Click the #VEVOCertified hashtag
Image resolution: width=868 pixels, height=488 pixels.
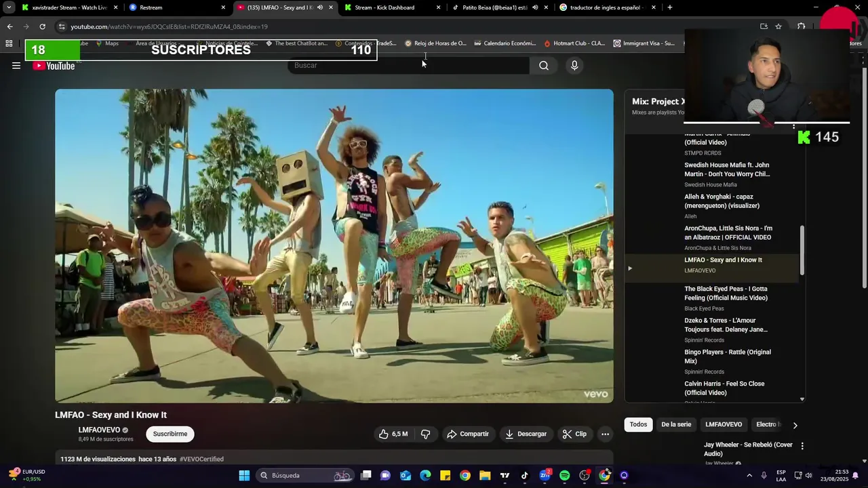tap(201, 459)
